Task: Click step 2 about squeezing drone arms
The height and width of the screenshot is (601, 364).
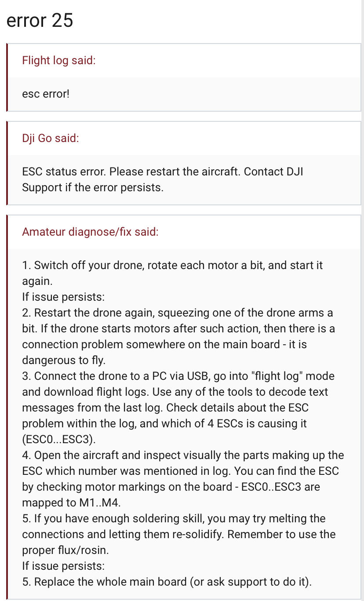Action: pyautogui.click(x=178, y=336)
